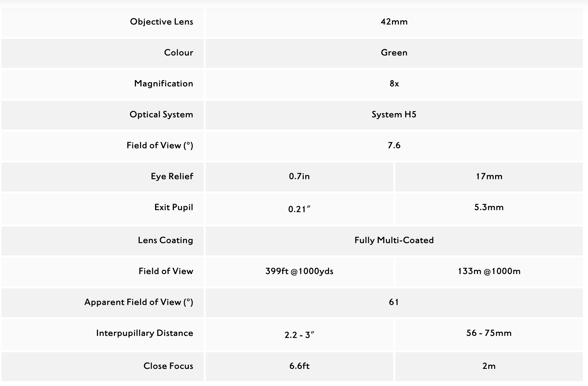Click the Green colour value cell

point(394,53)
